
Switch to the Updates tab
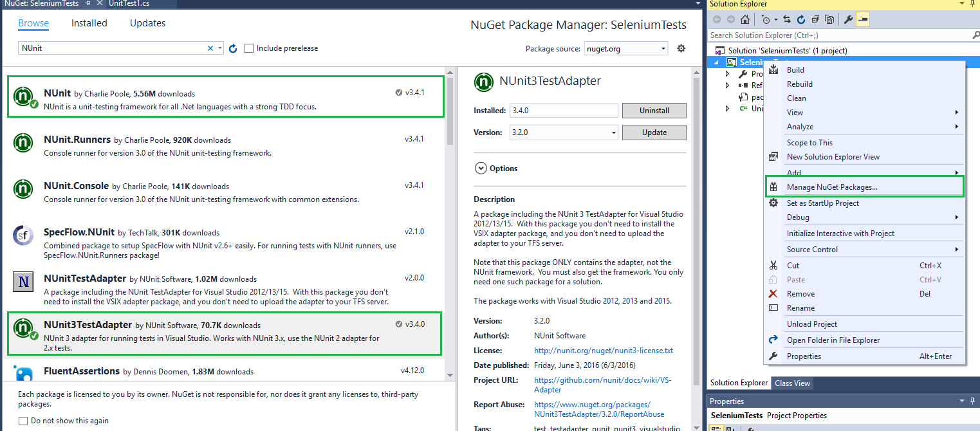[147, 23]
